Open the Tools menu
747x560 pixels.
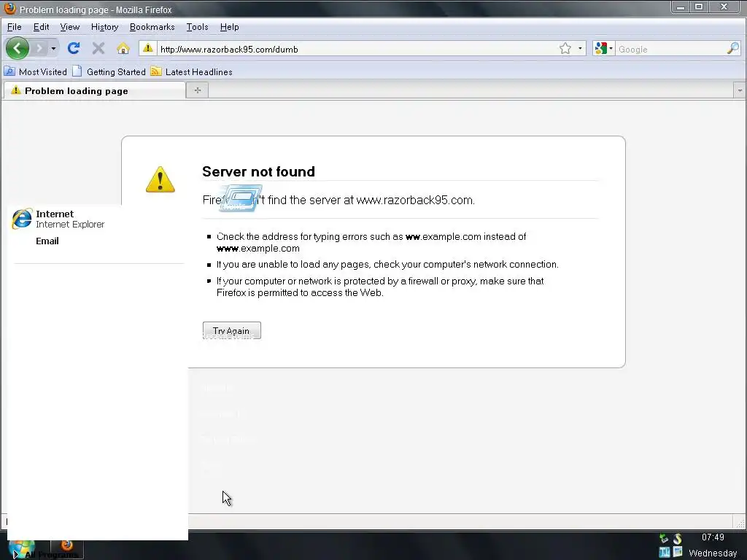(197, 27)
